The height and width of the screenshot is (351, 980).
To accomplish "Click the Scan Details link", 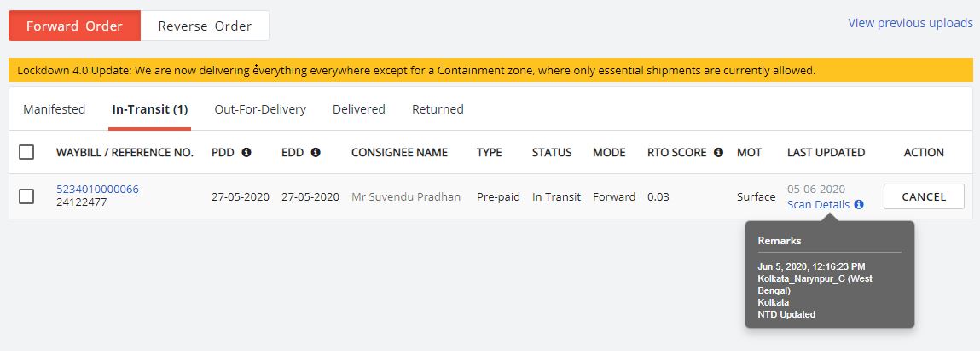I will 818,205.
